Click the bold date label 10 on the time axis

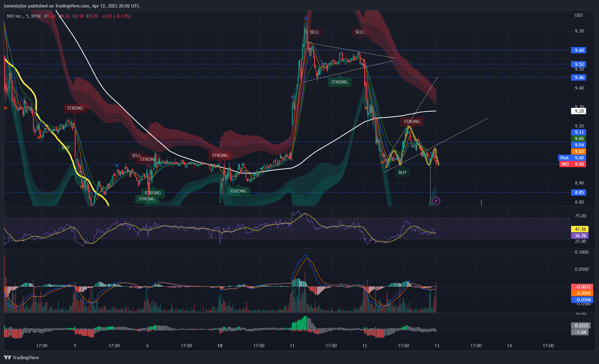(x=220, y=345)
